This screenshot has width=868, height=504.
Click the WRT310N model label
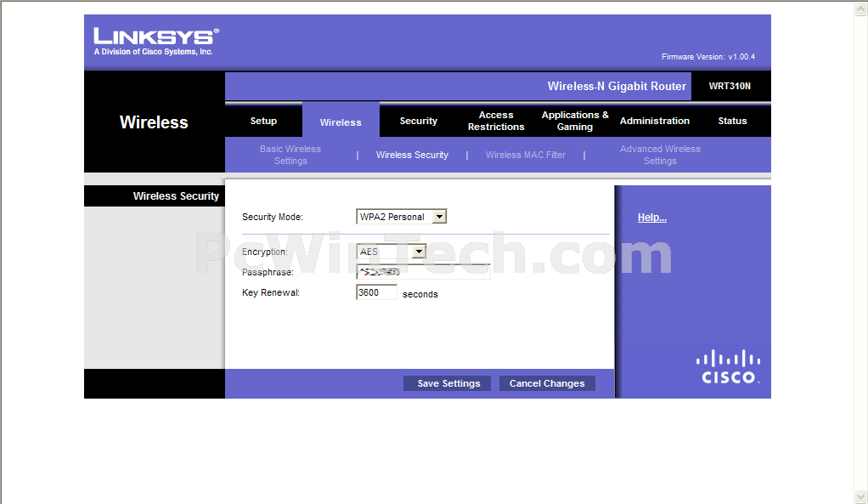tap(730, 86)
